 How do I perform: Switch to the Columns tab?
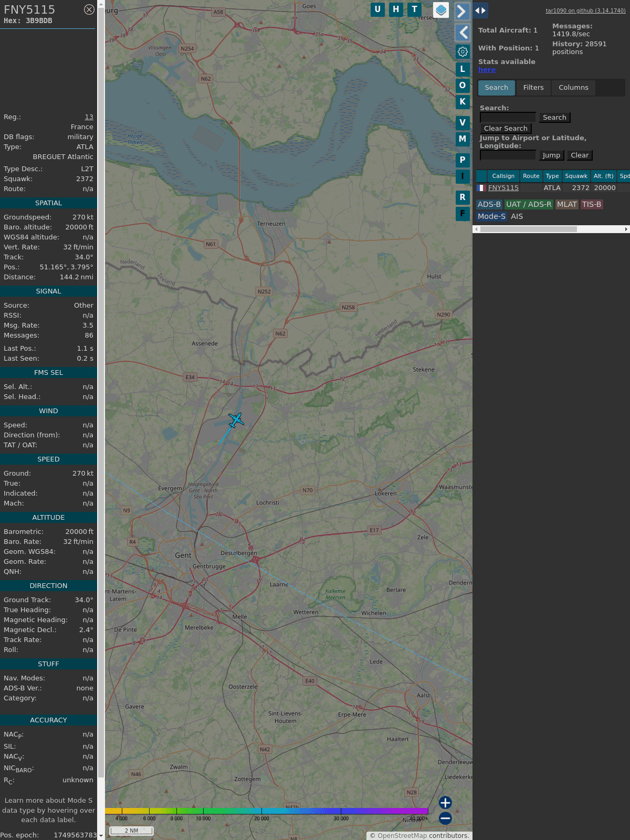click(x=573, y=88)
